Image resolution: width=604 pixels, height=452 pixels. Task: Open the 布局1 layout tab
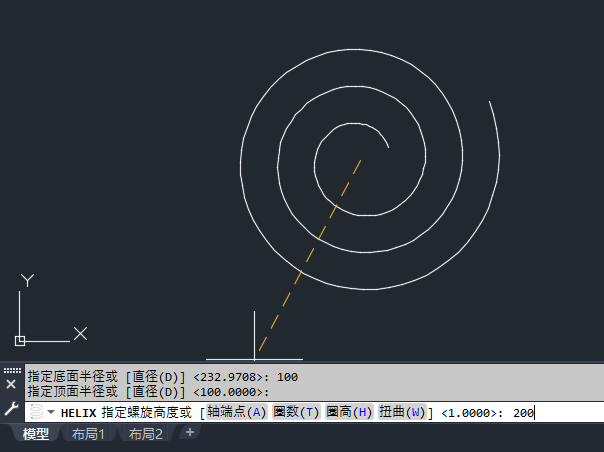88,434
